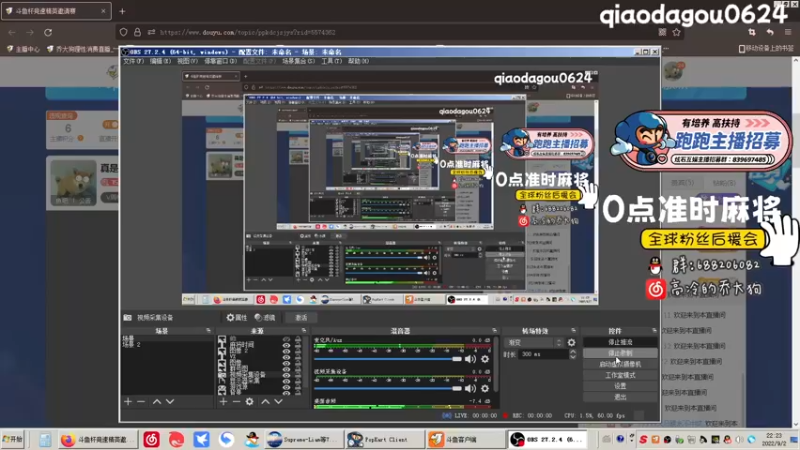
Task: Move the scene down with the arrow
Action: (x=170, y=402)
